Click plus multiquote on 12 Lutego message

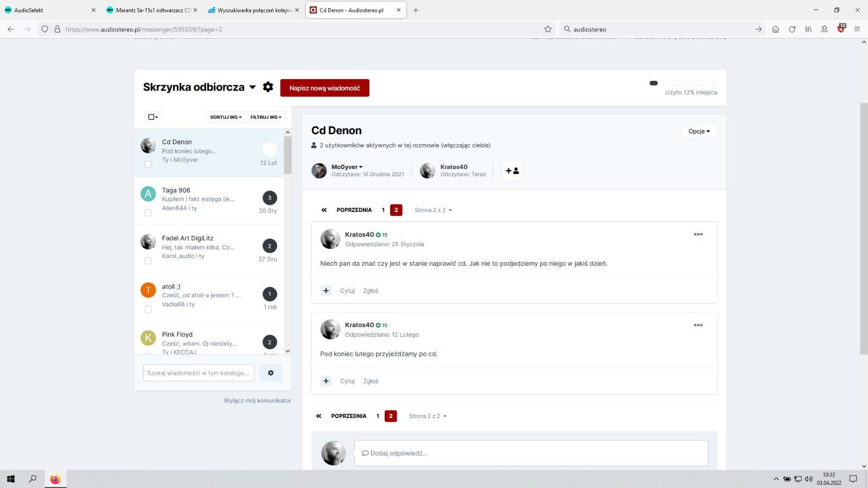click(326, 381)
